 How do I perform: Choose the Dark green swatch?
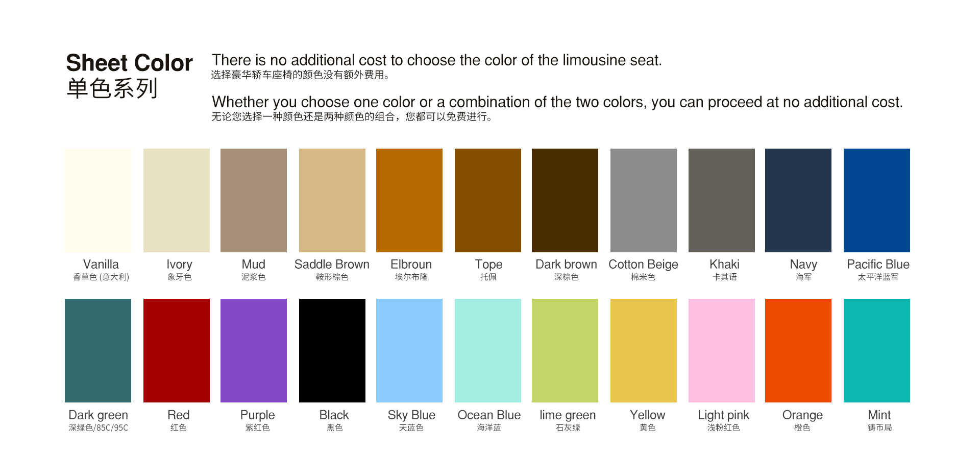click(x=98, y=350)
